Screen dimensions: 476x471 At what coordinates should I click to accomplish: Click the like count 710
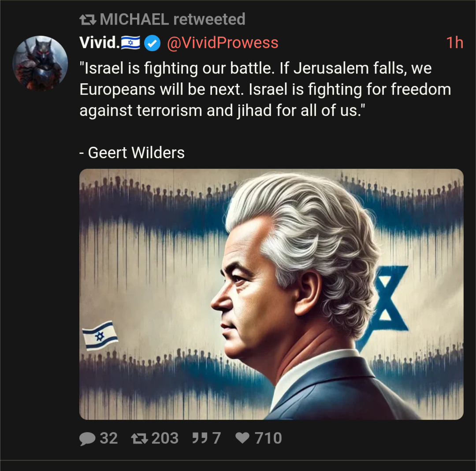[268, 438]
